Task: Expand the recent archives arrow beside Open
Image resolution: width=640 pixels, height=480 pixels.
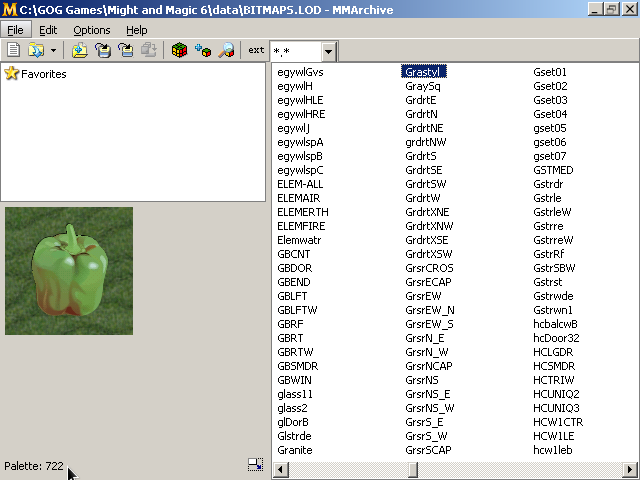Action: 53,50
